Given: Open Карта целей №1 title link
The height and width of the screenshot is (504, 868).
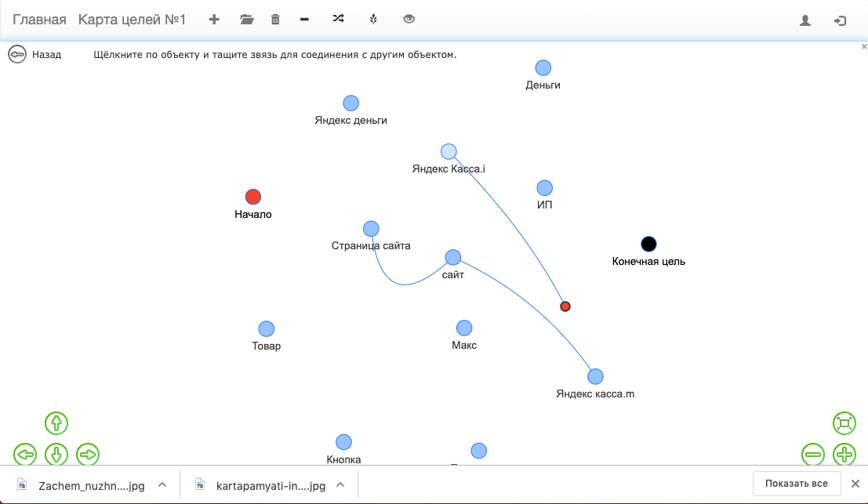Looking at the screenshot, I should pyautogui.click(x=132, y=20).
